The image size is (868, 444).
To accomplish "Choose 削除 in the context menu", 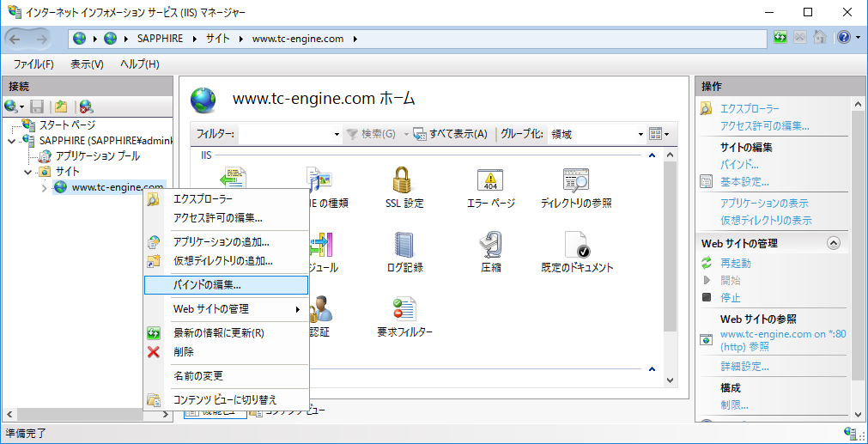I will point(226,351).
